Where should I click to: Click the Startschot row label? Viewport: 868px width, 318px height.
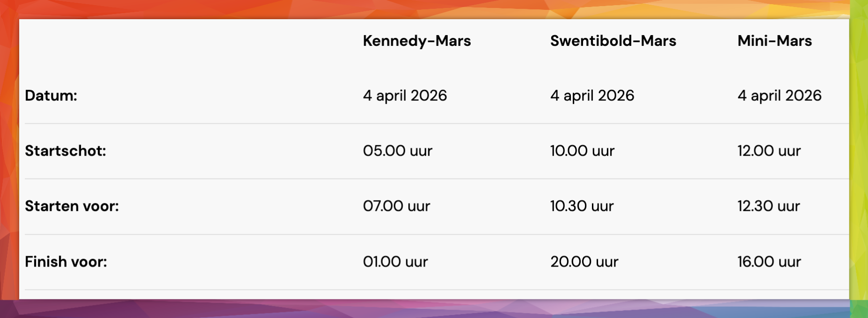pyautogui.click(x=66, y=151)
